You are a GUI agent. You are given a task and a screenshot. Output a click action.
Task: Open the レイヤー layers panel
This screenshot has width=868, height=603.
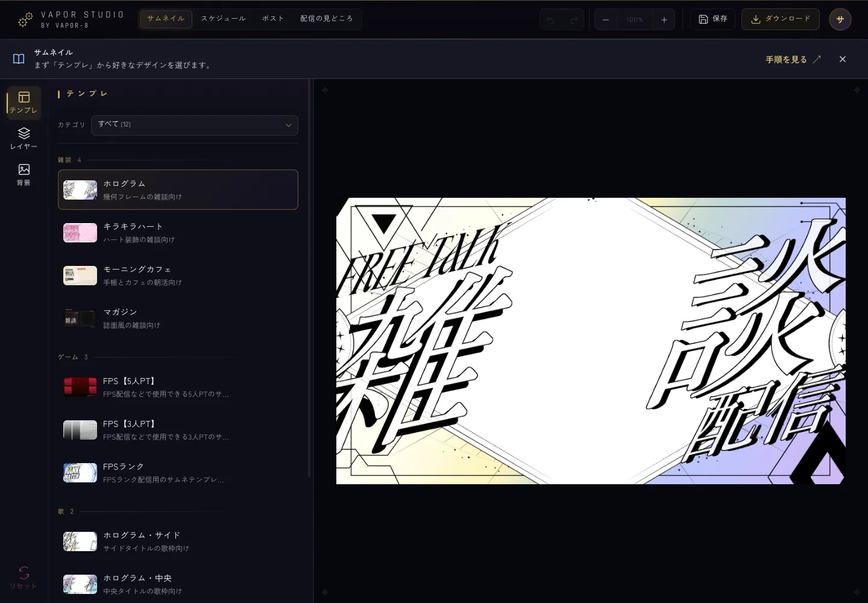pyautogui.click(x=24, y=139)
